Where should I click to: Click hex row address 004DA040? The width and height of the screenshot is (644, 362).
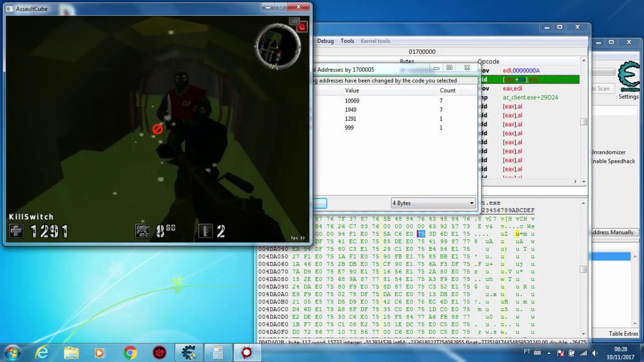[x=273, y=249]
